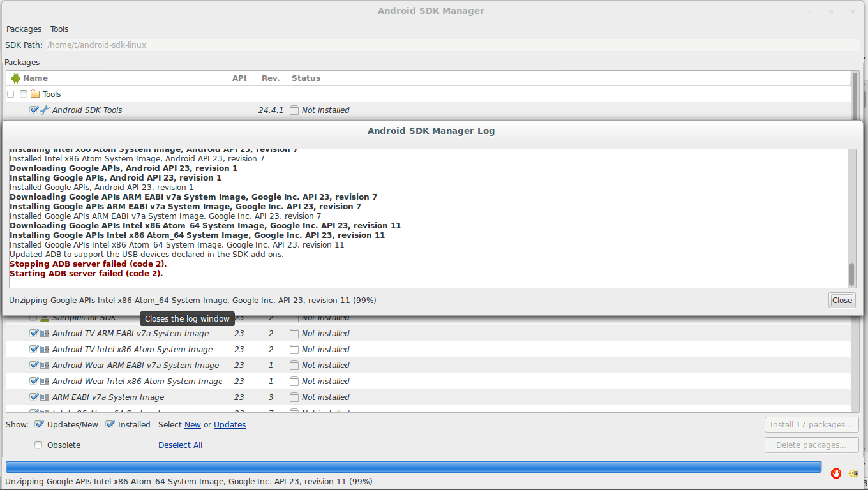
Task: Click the red stop hand icon
Action: [x=836, y=473]
